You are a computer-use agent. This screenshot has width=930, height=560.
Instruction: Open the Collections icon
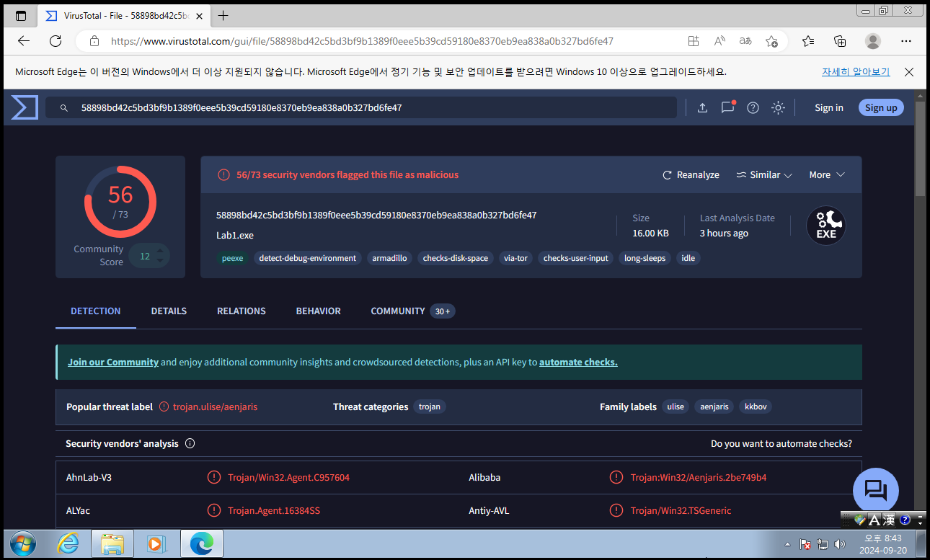(840, 41)
